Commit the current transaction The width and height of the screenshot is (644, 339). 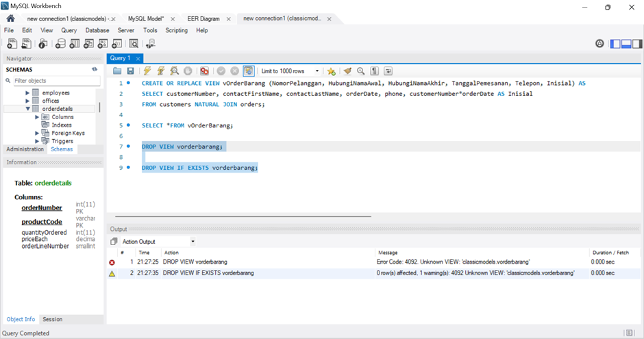(221, 71)
